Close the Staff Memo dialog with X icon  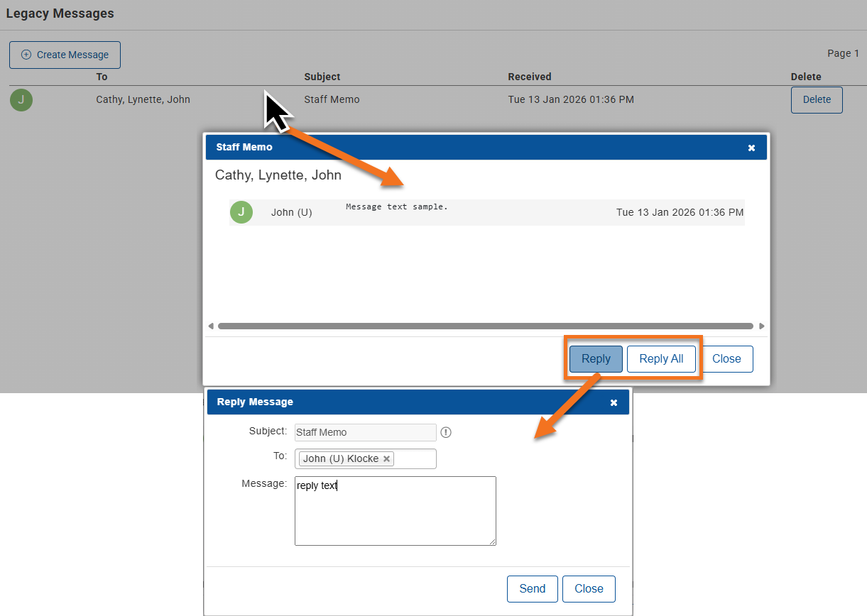(752, 148)
